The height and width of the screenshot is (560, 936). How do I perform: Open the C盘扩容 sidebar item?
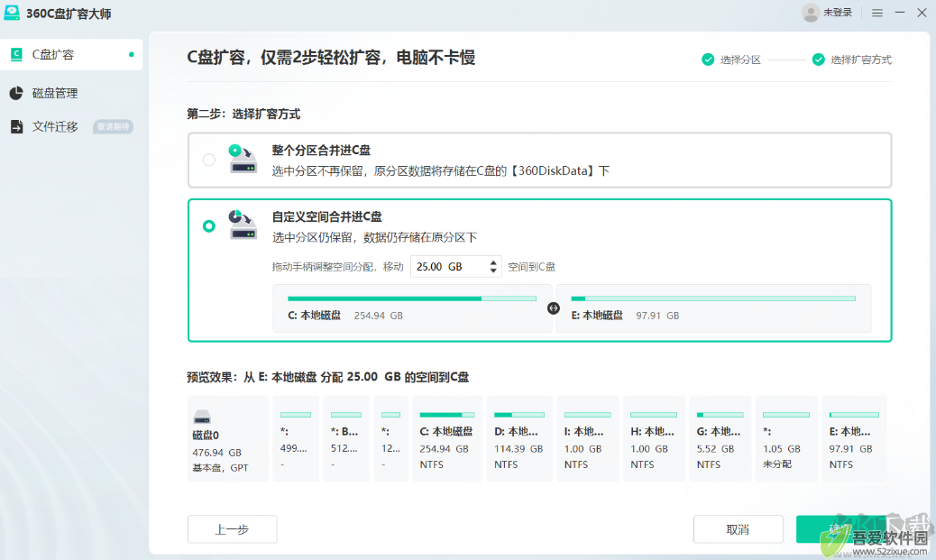(x=71, y=54)
